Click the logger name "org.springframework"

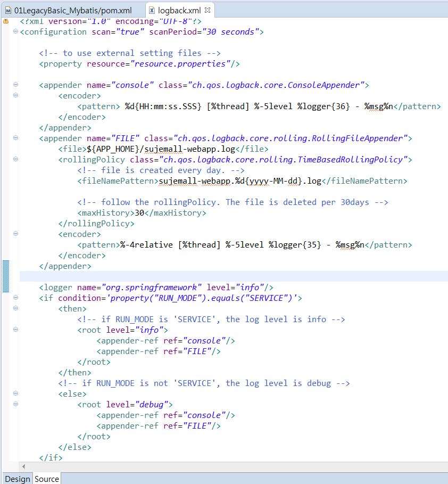(x=152, y=288)
